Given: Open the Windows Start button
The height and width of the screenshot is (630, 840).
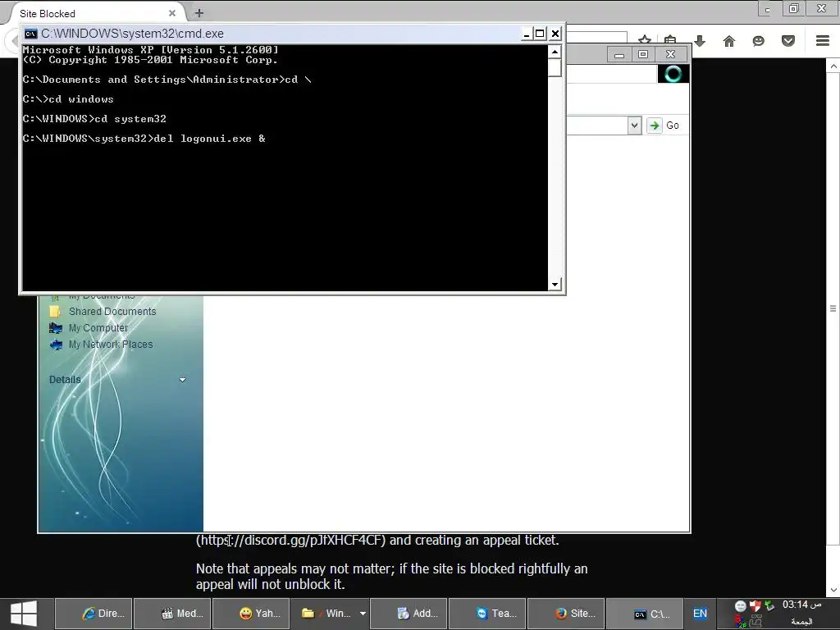Looking at the screenshot, I should 24,614.
